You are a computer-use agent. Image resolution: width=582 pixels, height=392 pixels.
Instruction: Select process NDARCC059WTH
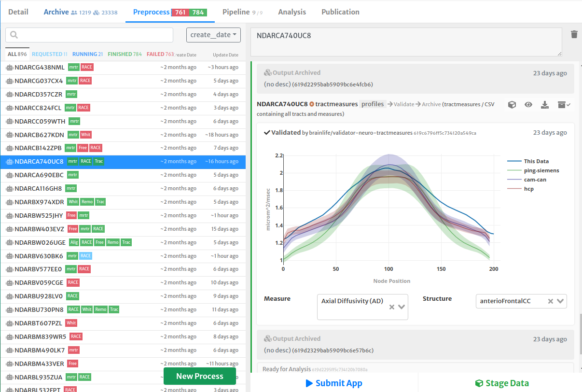tap(123, 121)
